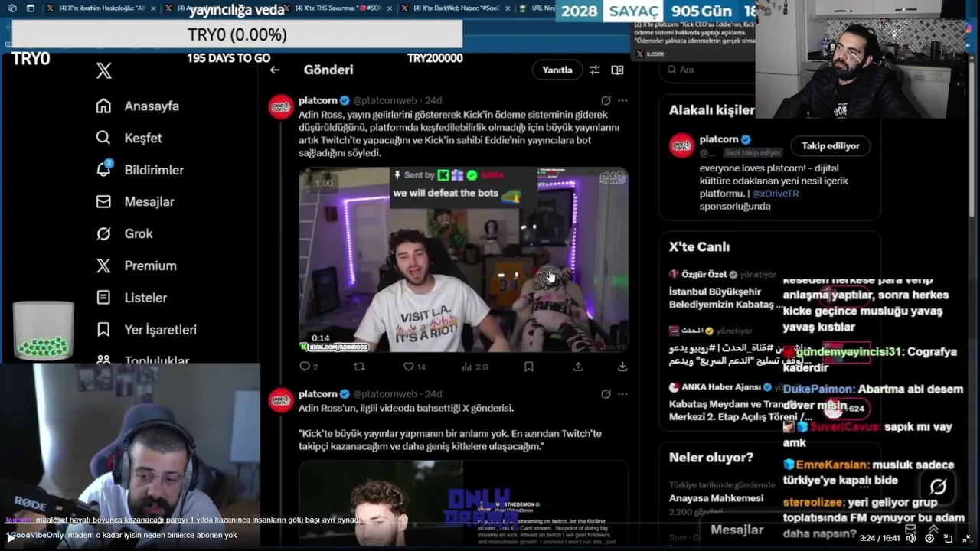Open Mesajlar in the left sidebar

coord(136,201)
